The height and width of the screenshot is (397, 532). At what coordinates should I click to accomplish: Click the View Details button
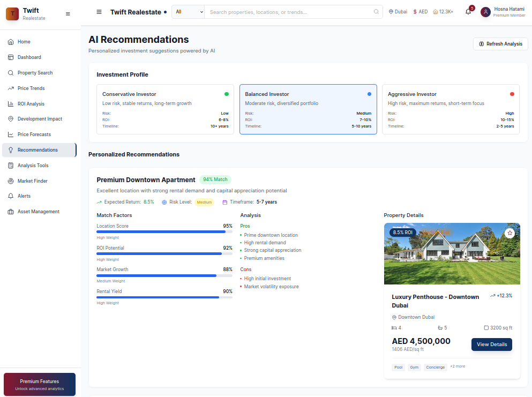491,344
